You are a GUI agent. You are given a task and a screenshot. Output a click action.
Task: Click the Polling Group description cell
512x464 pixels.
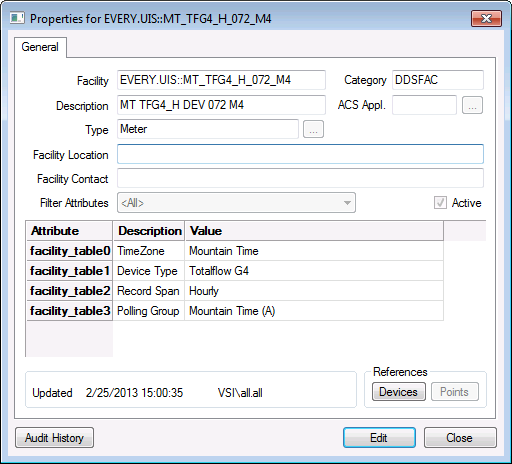pyautogui.click(x=149, y=311)
